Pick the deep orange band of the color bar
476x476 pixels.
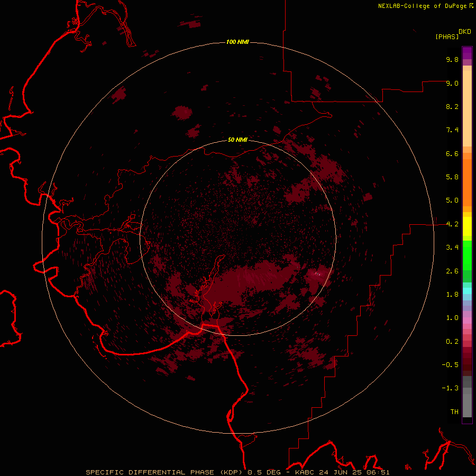[x=467, y=182]
